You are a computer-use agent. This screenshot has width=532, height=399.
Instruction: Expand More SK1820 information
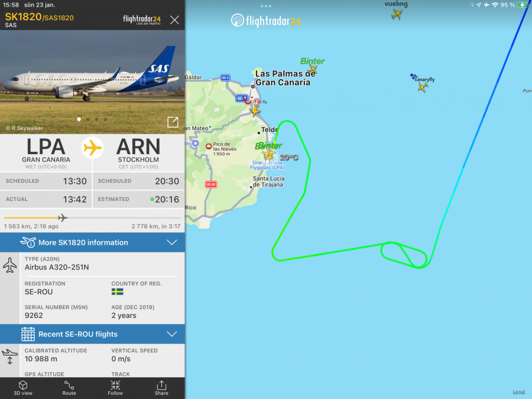point(92,242)
